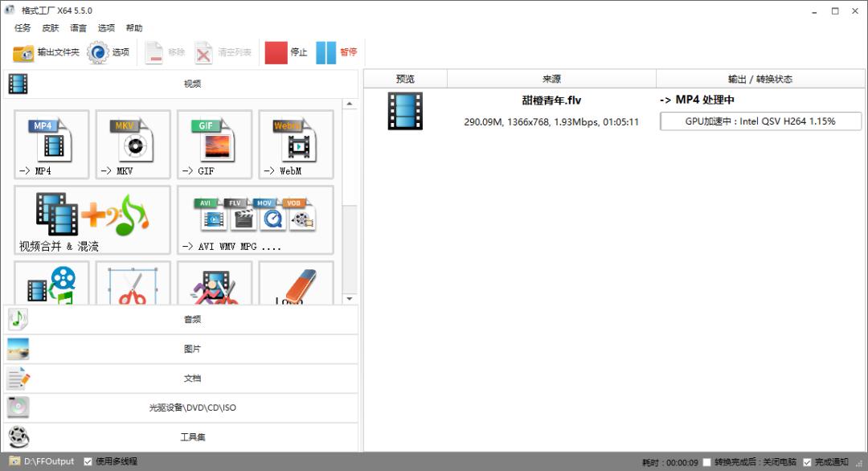Collapse the 视频 category panel

tap(181, 84)
